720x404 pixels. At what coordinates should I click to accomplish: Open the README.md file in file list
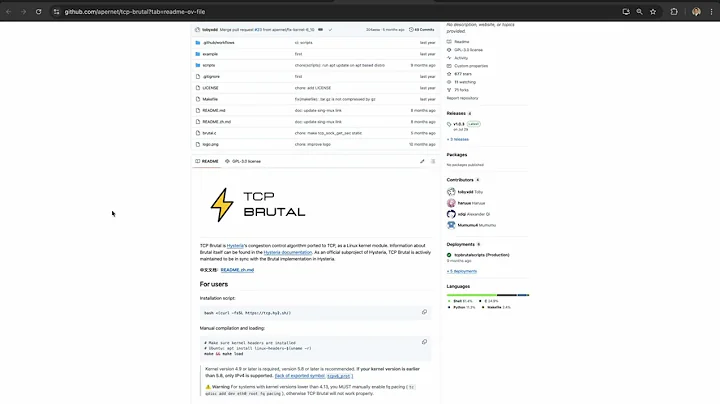point(214,110)
